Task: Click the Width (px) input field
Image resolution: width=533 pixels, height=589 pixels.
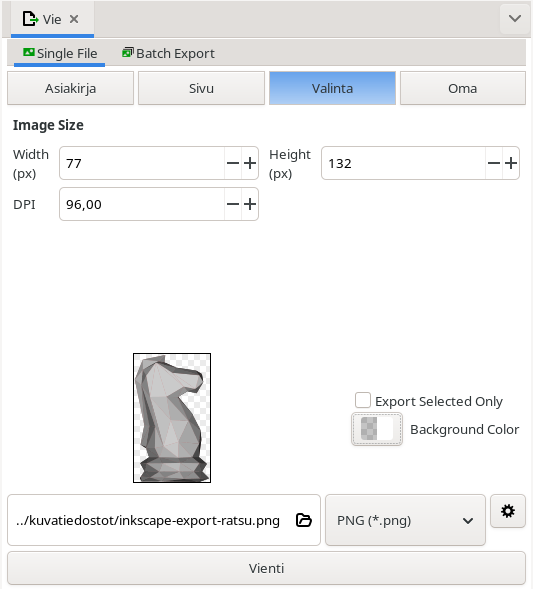Action: [x=142, y=163]
